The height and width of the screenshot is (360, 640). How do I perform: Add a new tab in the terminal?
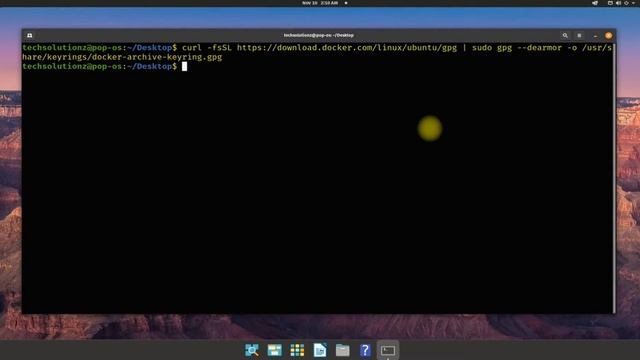pyautogui.click(x=30, y=36)
